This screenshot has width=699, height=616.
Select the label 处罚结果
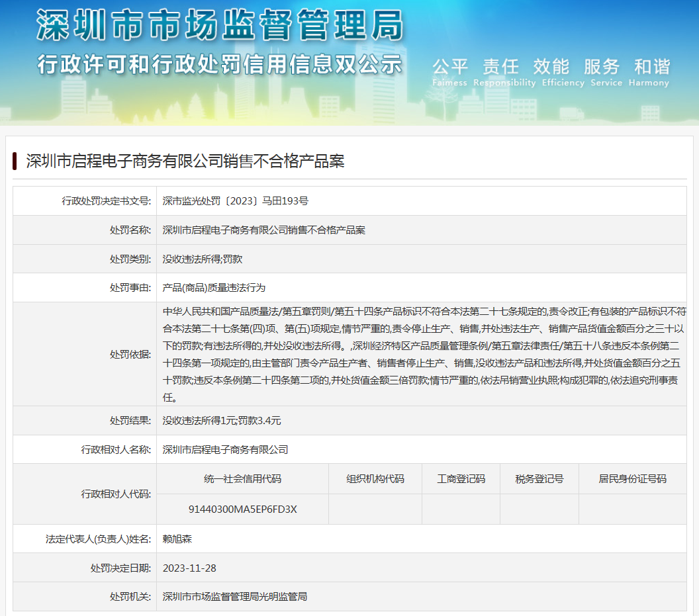pos(130,421)
